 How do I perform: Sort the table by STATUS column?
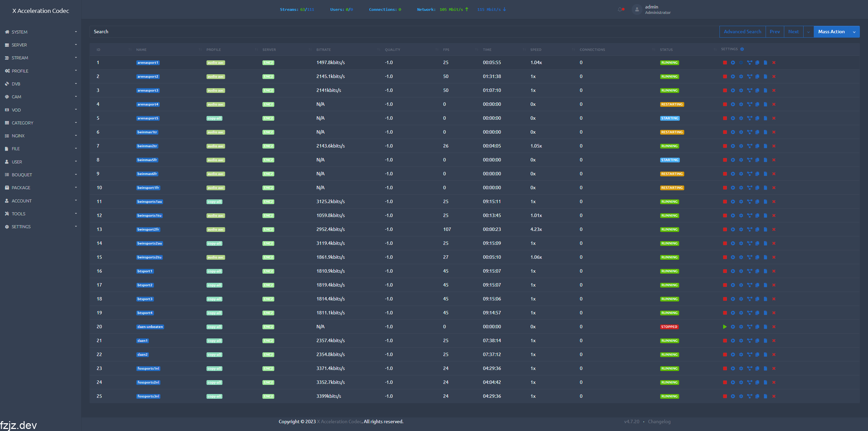666,50
